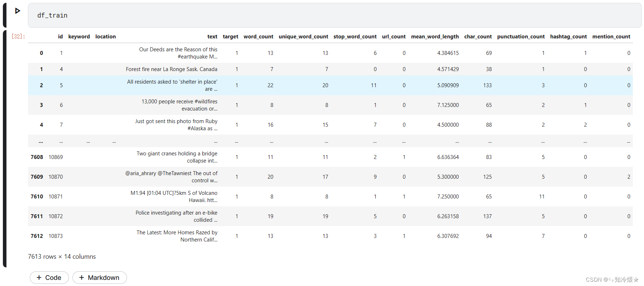Viewport: 644px width, 286px height.
Task: Select text 'M1.94 [01:04 UTC]?5km S of Volcano'
Action: 174,193
